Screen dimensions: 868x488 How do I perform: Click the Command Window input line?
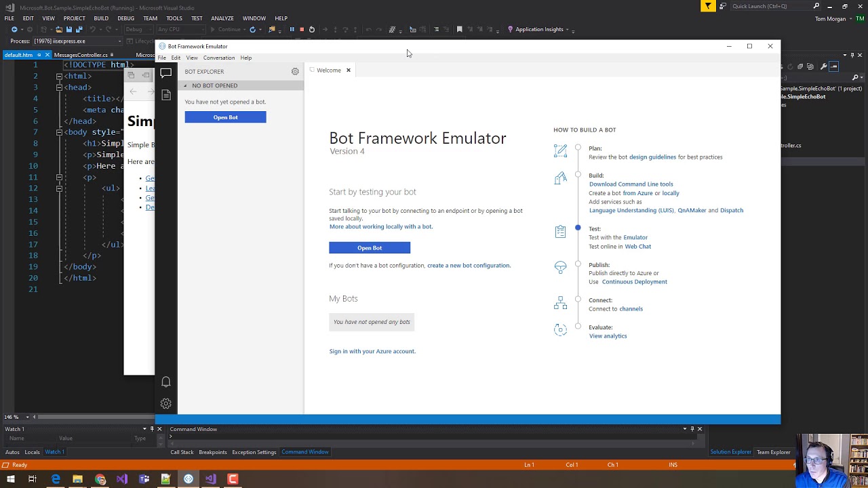coord(431,436)
